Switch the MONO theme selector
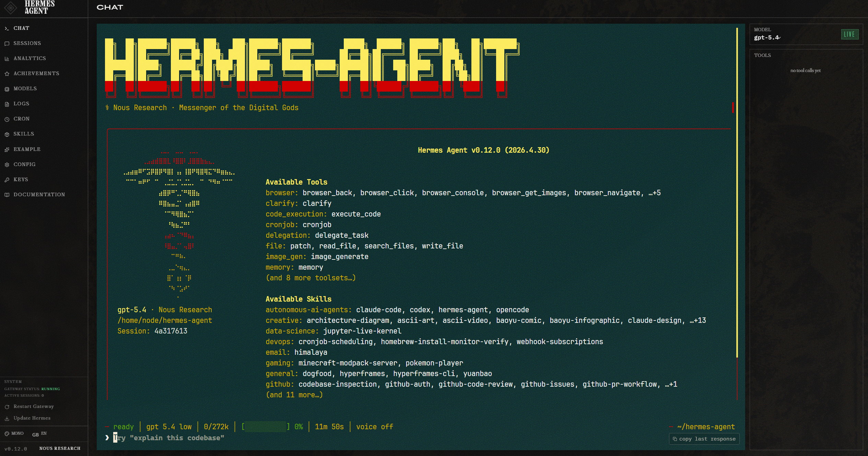The height and width of the screenshot is (456, 868). coord(14,434)
